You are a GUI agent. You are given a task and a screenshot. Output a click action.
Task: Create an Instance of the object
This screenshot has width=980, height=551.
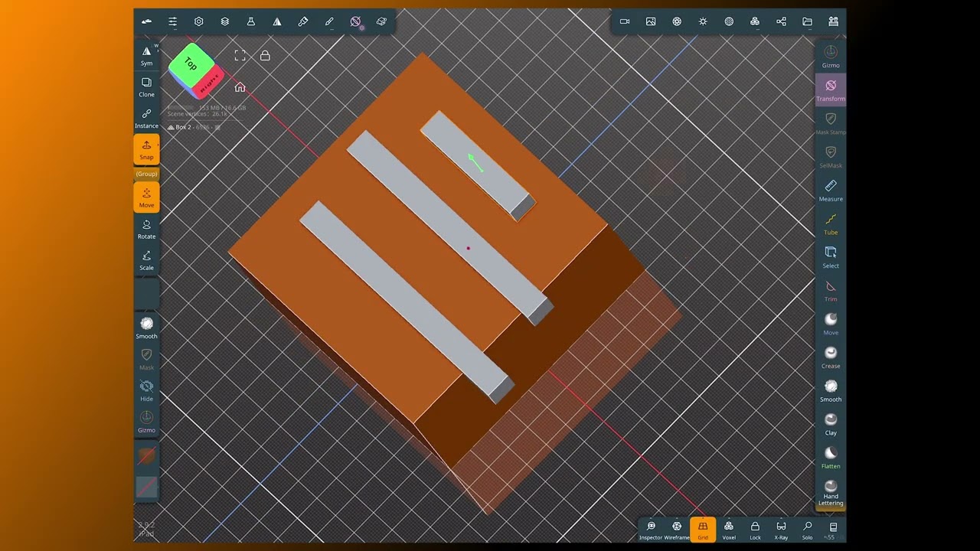pyautogui.click(x=146, y=118)
